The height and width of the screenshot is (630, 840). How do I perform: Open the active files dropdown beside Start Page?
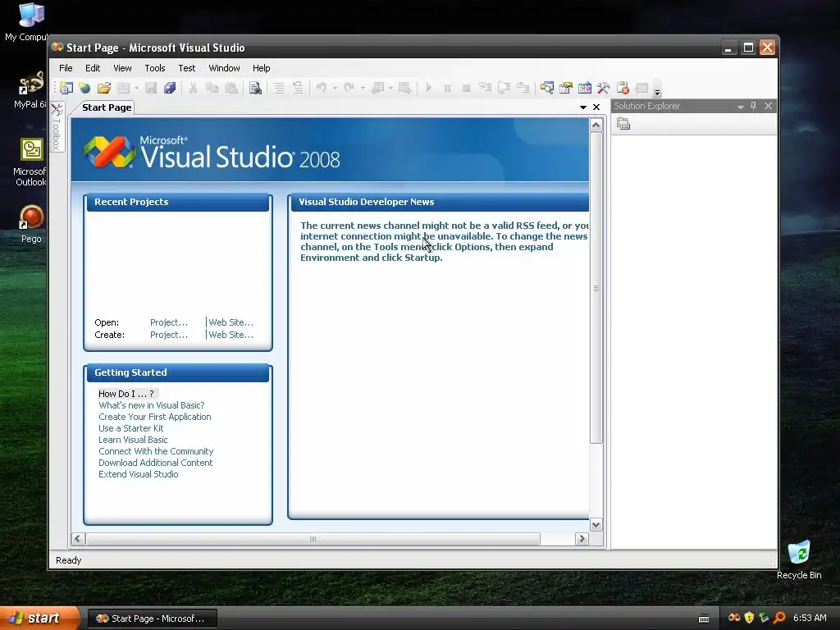pyautogui.click(x=583, y=107)
